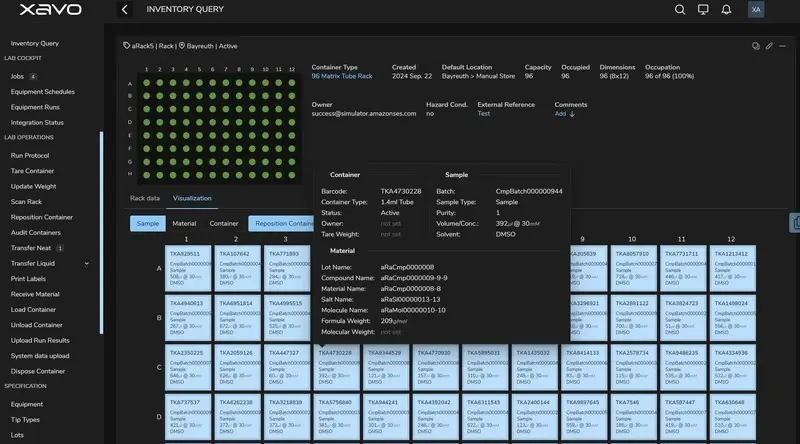Click the back arrow beside Inventory Query

point(124,9)
